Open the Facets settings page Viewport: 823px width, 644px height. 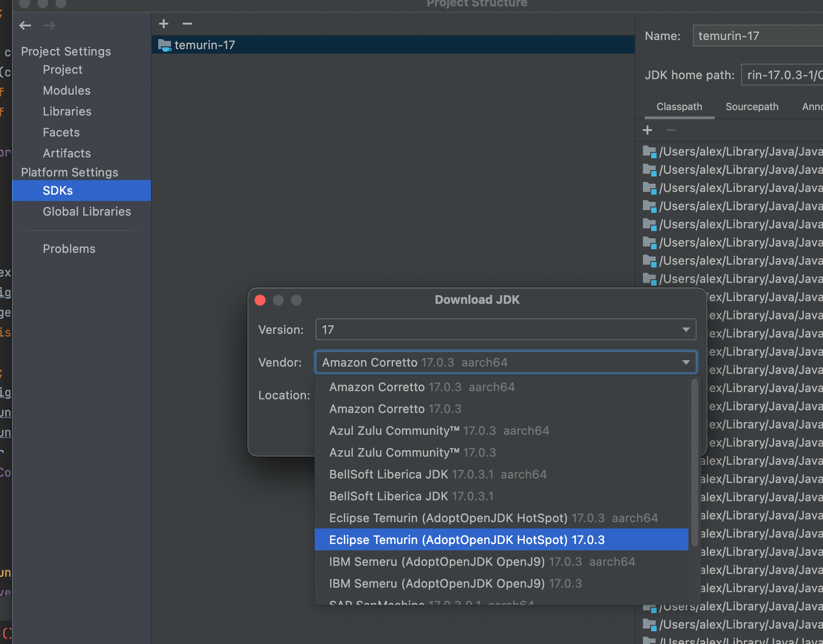tap(61, 132)
